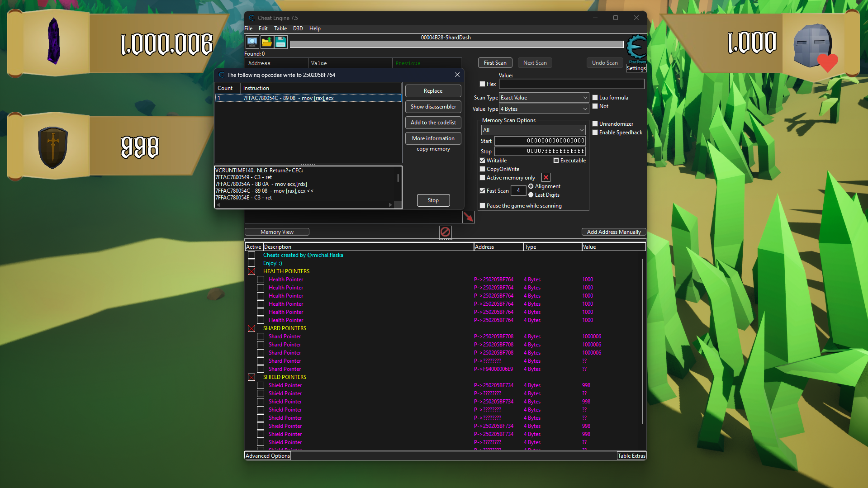Viewport: 868px width, 488px height.
Task: Select the Alignment radio button
Action: tap(531, 186)
